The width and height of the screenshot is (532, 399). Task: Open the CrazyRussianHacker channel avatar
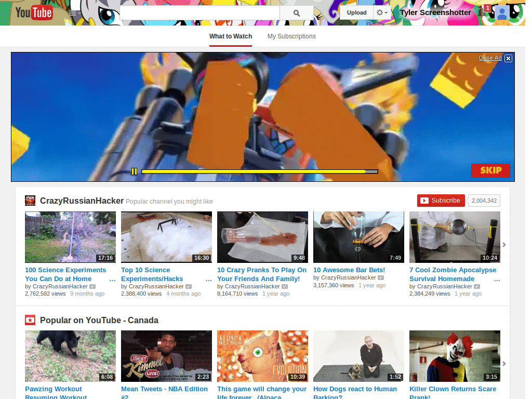[x=30, y=201]
